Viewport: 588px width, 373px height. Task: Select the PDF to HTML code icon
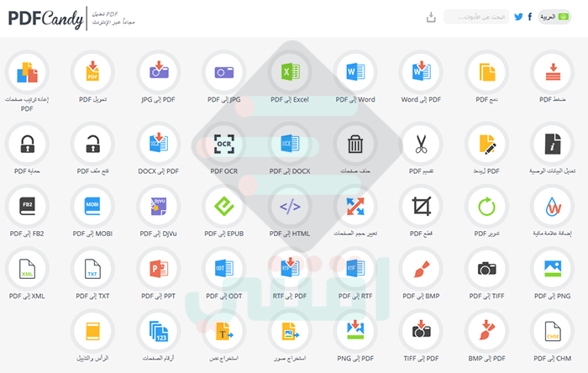pos(290,206)
